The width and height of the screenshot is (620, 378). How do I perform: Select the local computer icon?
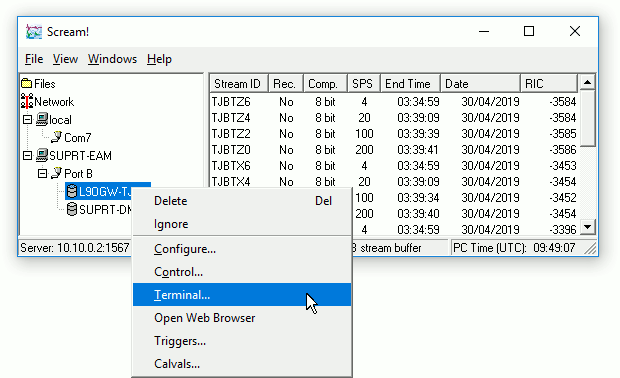[x=42, y=119]
